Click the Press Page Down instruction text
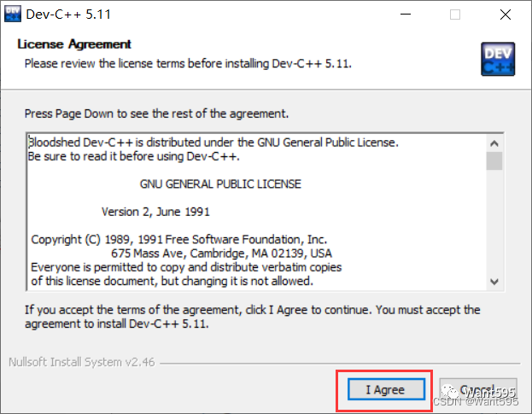The width and height of the screenshot is (532, 414). click(156, 114)
